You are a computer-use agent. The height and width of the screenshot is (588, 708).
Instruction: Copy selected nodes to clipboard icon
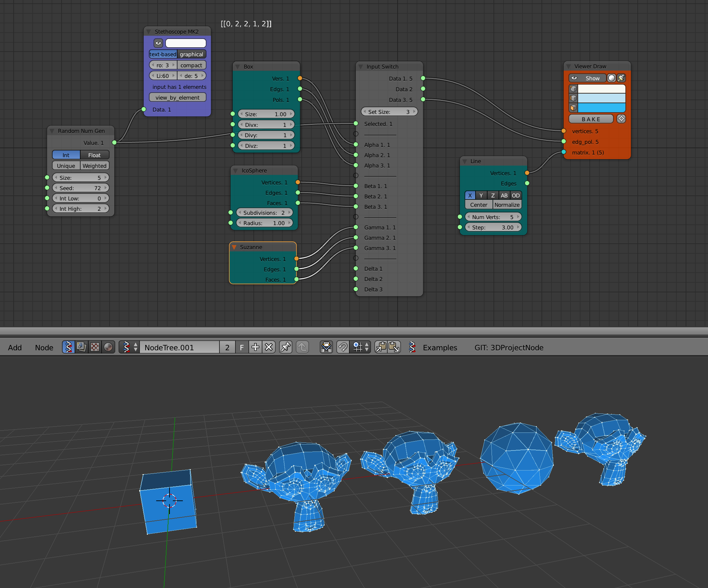[381, 347]
